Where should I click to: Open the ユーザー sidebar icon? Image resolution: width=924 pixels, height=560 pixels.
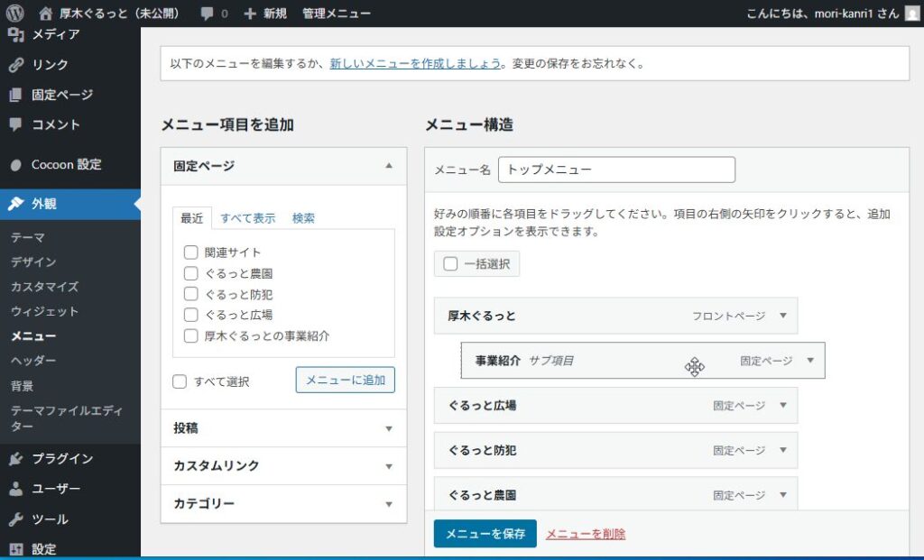[16, 489]
